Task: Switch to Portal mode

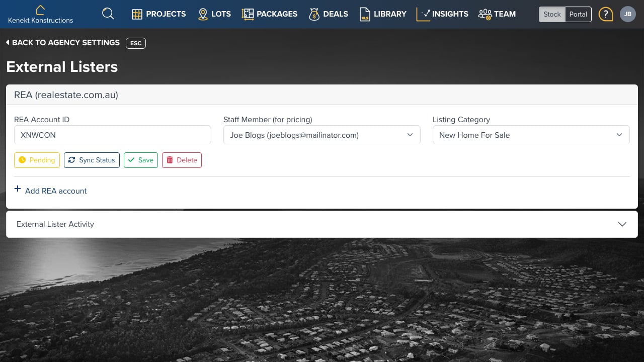Action: (x=578, y=14)
